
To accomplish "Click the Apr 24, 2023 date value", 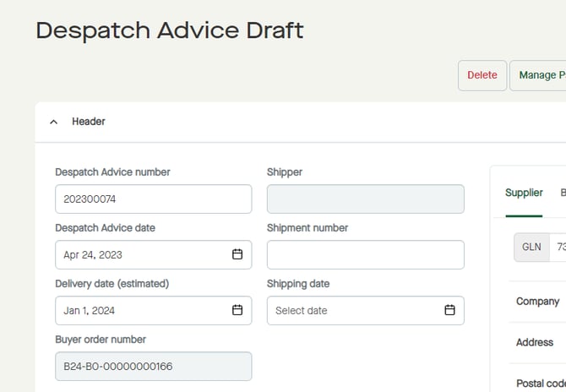I will [93, 254].
